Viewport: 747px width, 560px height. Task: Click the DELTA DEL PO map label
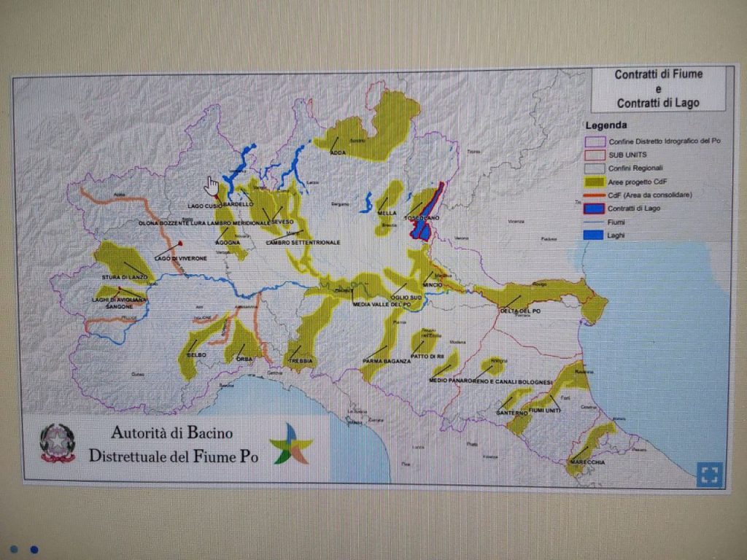pos(518,311)
